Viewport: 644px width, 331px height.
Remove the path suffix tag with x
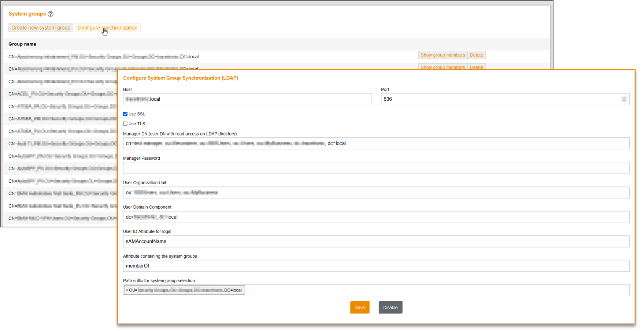pyautogui.click(x=127, y=290)
